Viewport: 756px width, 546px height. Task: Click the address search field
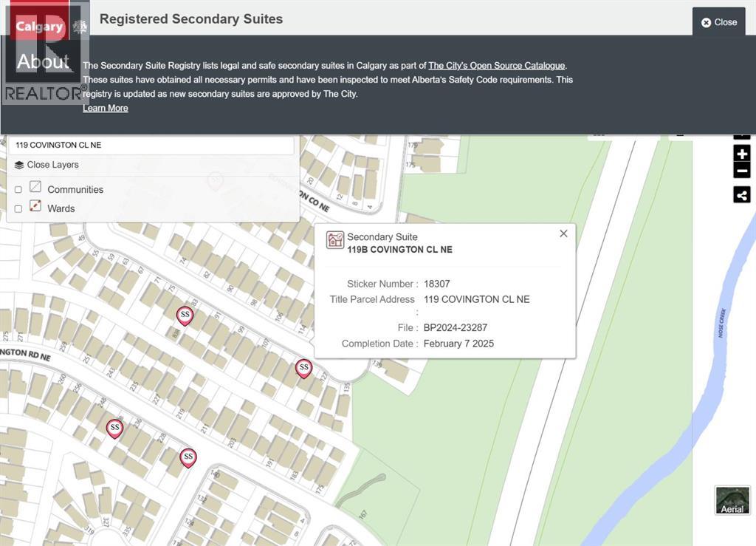[x=151, y=146]
